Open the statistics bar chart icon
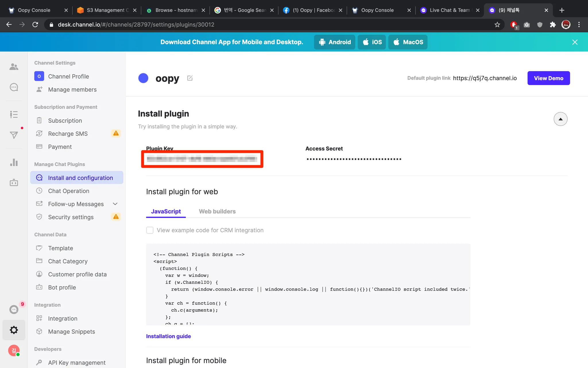 [x=14, y=162]
